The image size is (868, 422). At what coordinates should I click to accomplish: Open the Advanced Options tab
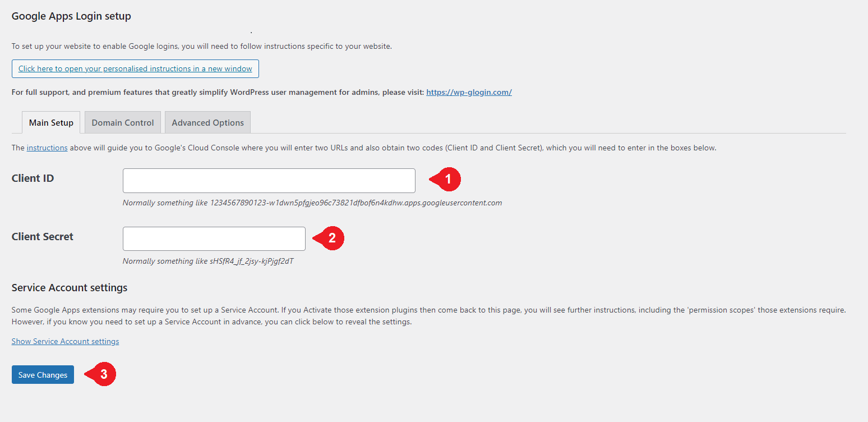tap(207, 122)
